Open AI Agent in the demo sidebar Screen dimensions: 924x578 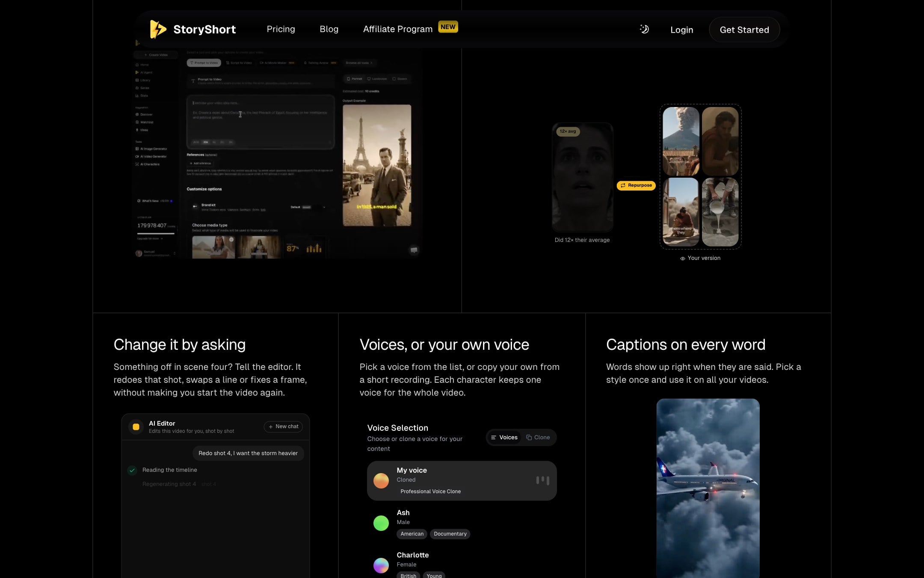(144, 72)
